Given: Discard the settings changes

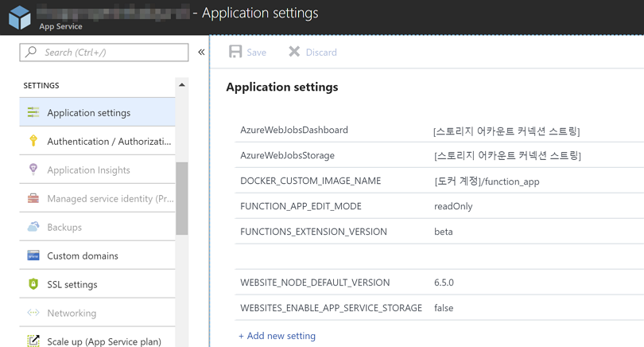Looking at the screenshot, I should (312, 52).
